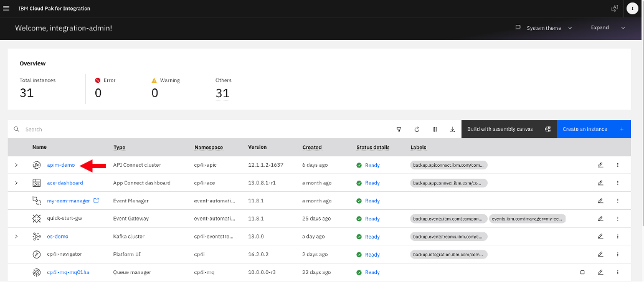Screen dimensions: 644x284
Task: Edit the es-demo instance
Action: 600,237
